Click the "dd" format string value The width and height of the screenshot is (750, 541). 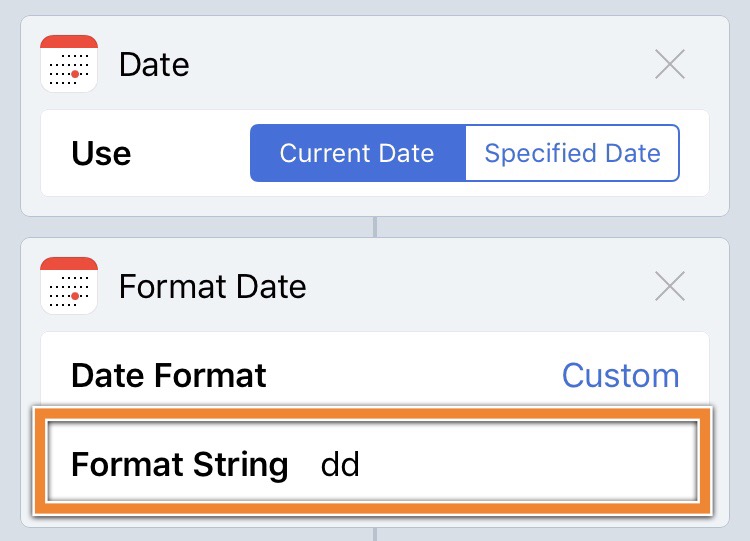tap(340, 465)
